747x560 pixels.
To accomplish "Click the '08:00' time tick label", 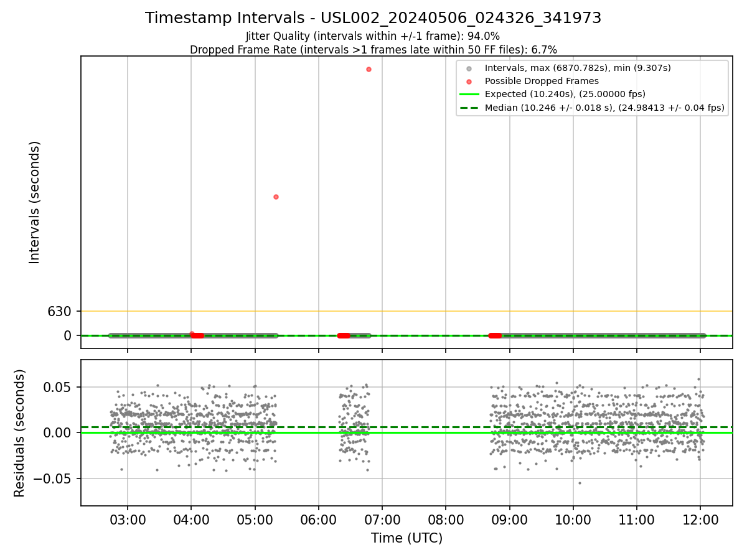I will (446, 520).
